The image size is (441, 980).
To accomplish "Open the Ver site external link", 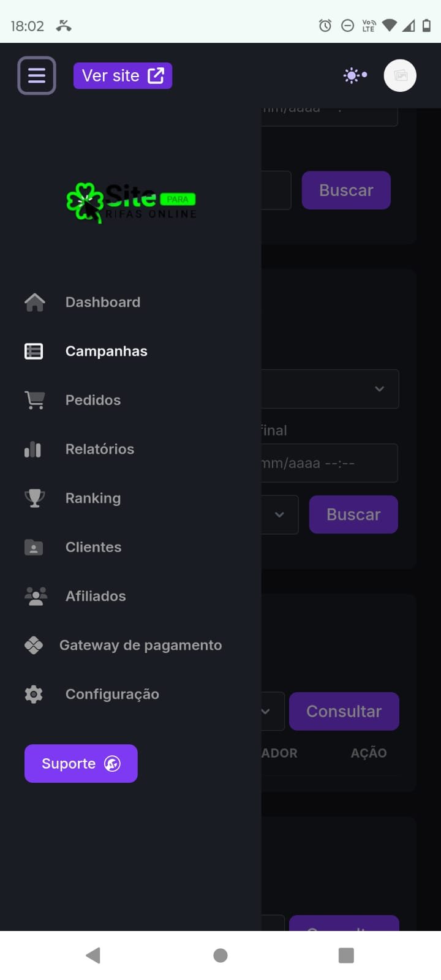I will pos(123,75).
